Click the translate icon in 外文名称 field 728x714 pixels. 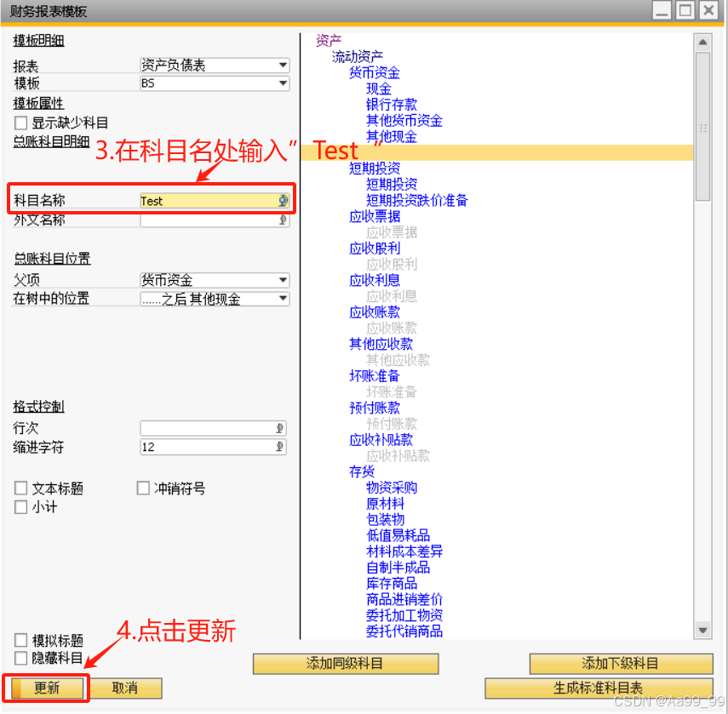point(283,220)
